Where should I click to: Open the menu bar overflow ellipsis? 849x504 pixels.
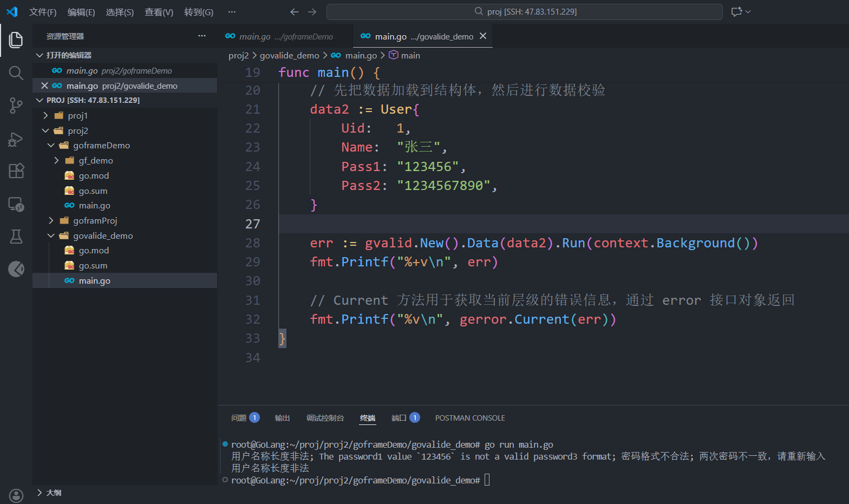pos(232,11)
